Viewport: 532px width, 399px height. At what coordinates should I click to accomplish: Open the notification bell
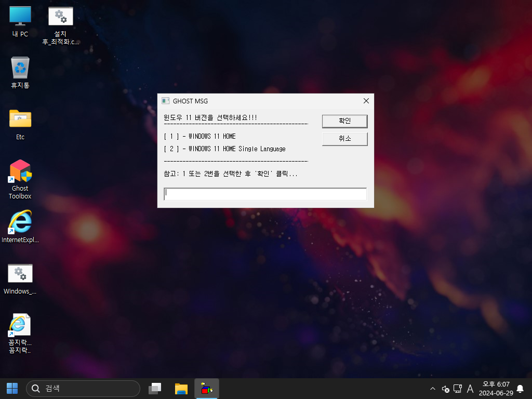[520, 389]
